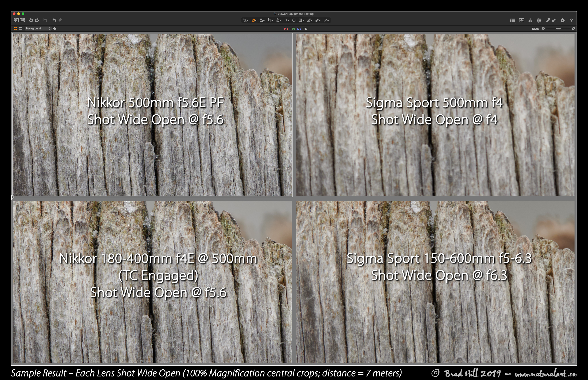Click the luminance readout 143
Image resolution: width=588 pixels, height=380 pixels.
[x=305, y=29]
